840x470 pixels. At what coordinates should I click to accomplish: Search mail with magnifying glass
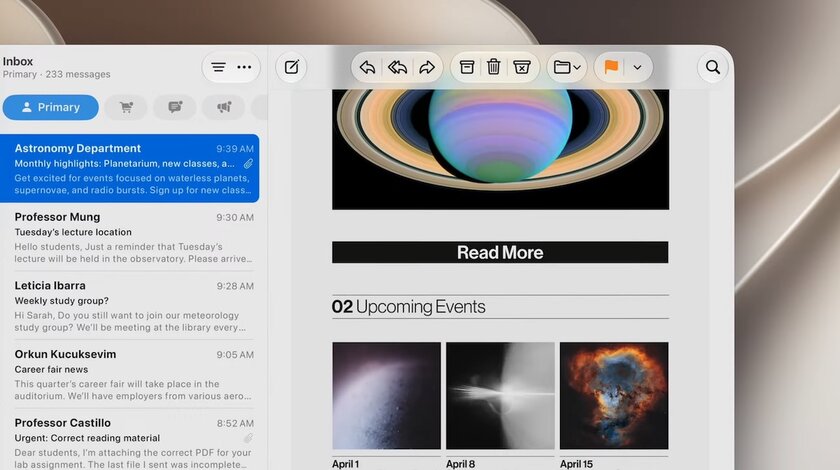click(x=712, y=67)
